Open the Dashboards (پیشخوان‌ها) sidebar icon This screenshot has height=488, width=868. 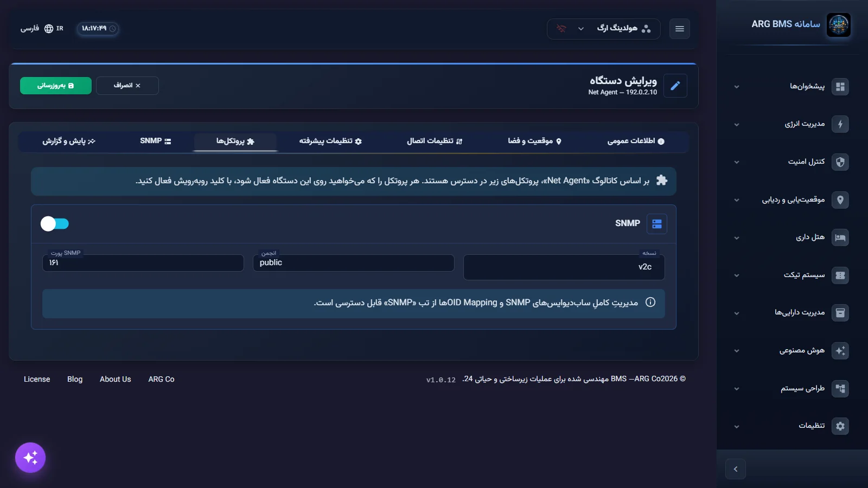pyautogui.click(x=840, y=87)
